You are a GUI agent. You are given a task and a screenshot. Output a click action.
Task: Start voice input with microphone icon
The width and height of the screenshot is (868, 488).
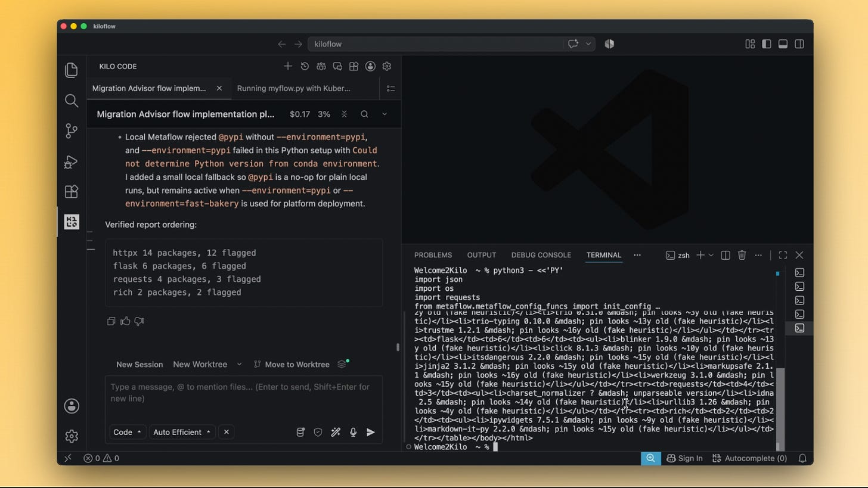pyautogui.click(x=353, y=432)
